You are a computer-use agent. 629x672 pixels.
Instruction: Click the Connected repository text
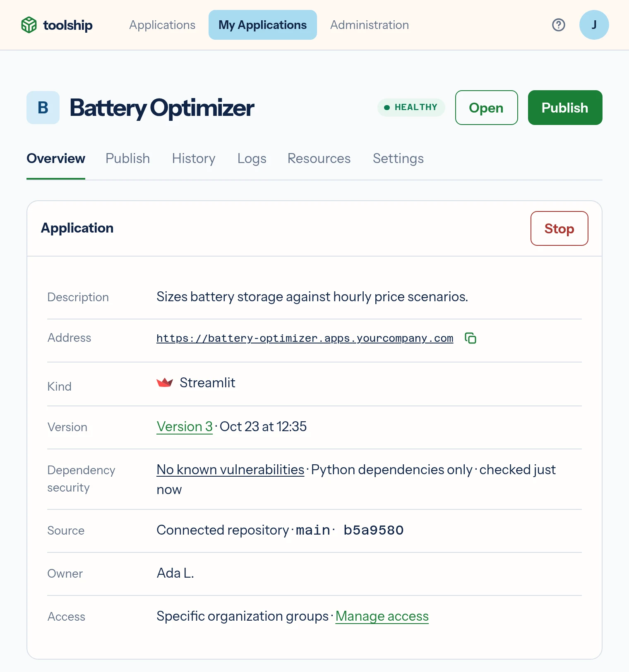click(x=223, y=530)
